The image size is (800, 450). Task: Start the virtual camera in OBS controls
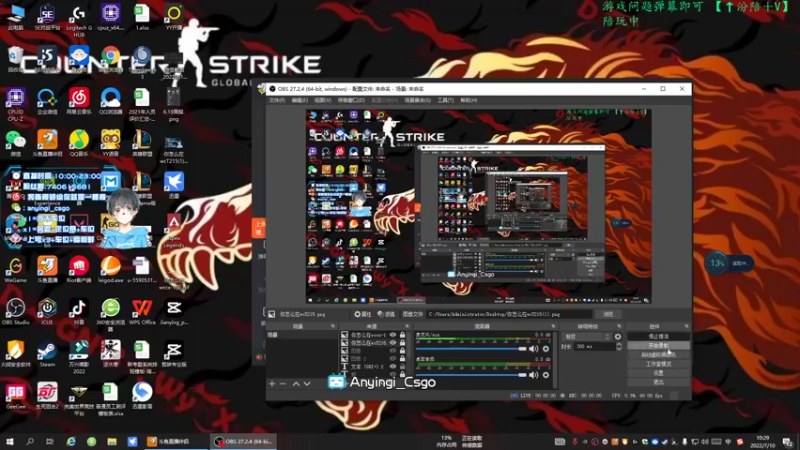[x=658, y=355]
